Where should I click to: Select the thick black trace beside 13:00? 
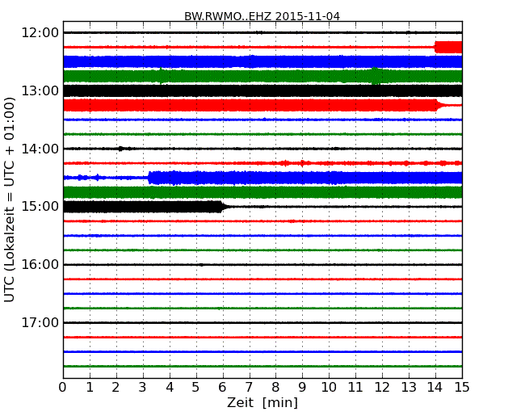(x=262, y=90)
